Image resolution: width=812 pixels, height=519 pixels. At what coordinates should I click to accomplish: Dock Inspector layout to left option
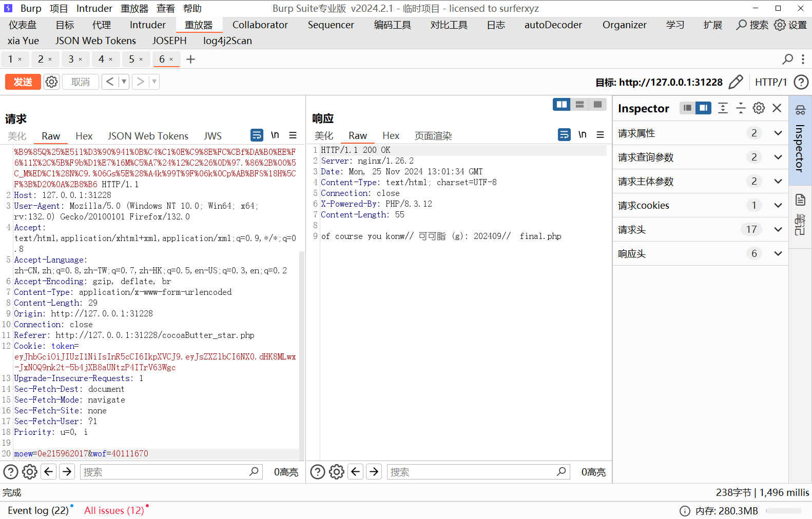(688, 108)
